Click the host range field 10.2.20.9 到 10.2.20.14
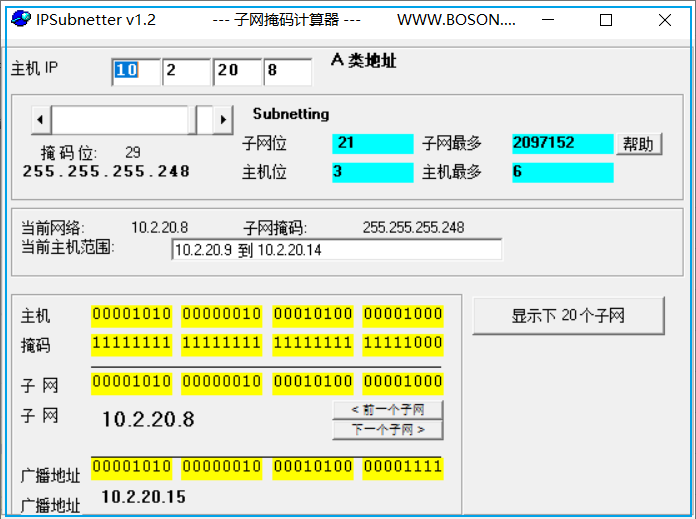 click(336, 250)
